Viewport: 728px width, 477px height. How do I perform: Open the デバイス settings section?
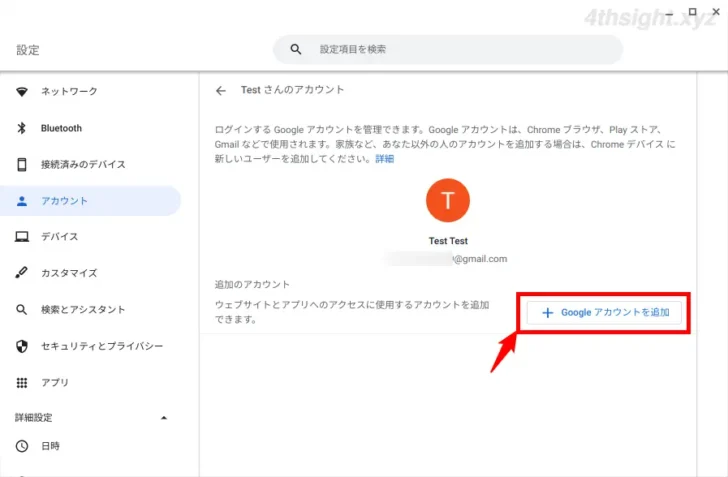point(91,237)
